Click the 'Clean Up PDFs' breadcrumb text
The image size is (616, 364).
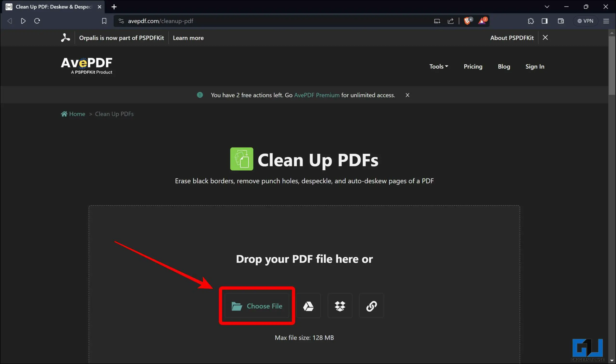point(114,114)
